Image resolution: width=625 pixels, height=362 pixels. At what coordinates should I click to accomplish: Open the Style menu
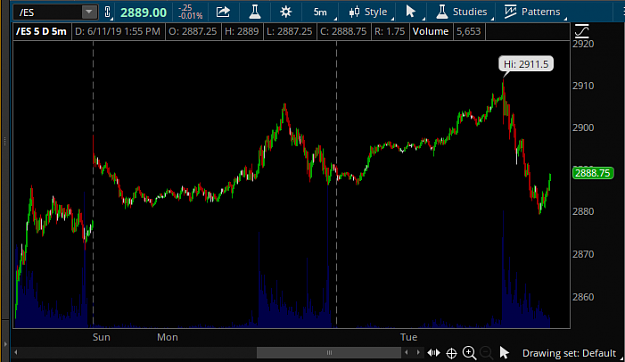click(368, 12)
